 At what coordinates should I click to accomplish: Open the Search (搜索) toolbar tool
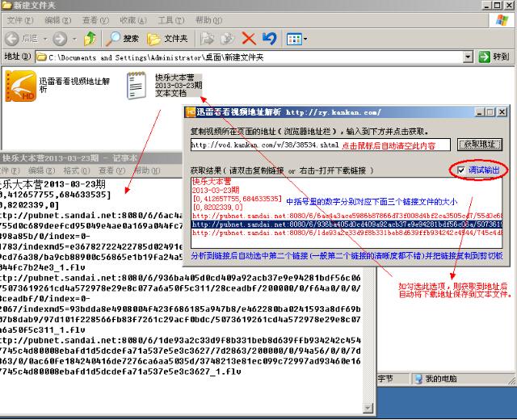(123, 38)
